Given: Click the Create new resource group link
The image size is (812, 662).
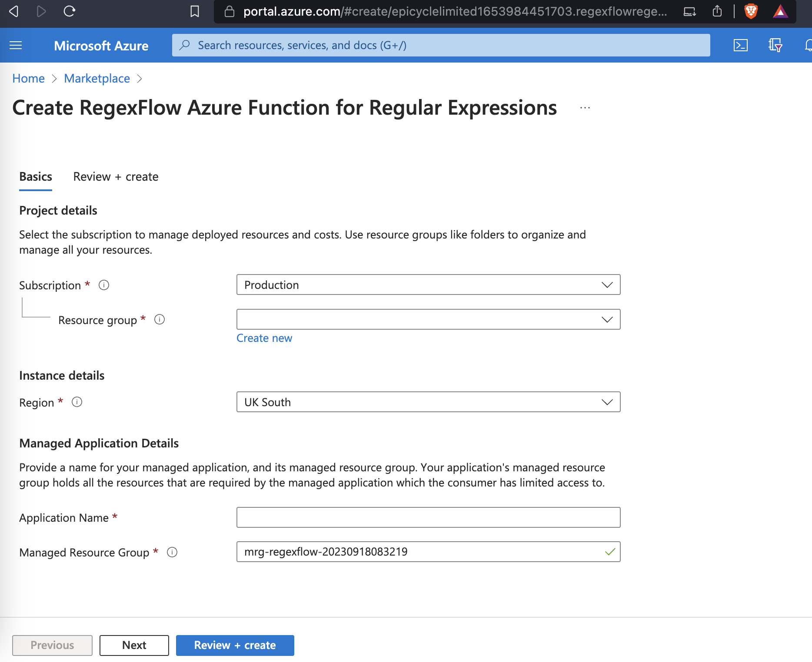Looking at the screenshot, I should [264, 338].
